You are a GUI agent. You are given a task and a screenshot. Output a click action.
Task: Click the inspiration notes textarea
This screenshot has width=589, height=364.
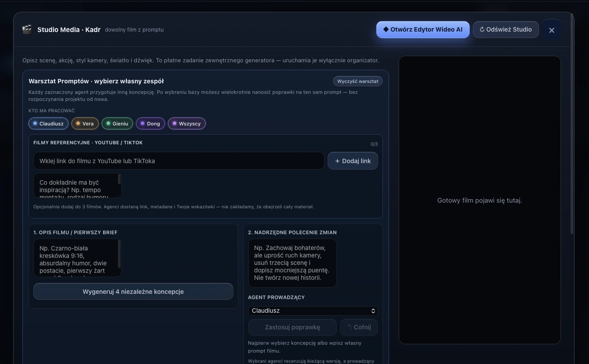coord(78,186)
